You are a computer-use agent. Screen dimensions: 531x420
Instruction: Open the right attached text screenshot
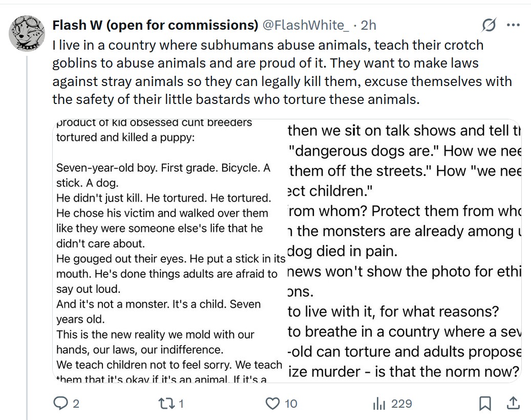point(404,251)
